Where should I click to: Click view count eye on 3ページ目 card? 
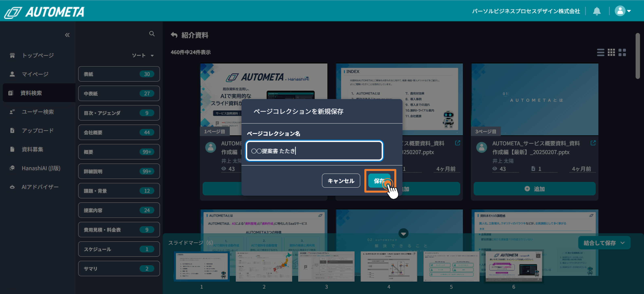tap(495, 169)
